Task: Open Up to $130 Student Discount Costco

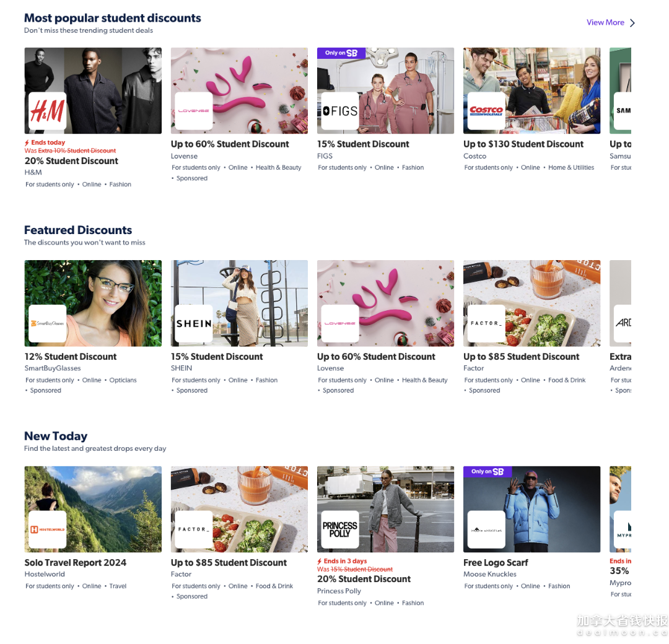Action: [x=523, y=144]
